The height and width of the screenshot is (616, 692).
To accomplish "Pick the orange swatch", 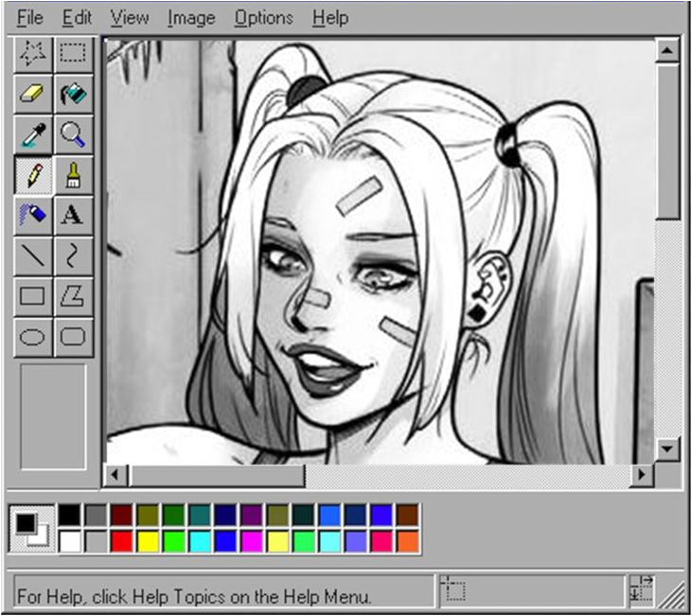I will [407, 541].
